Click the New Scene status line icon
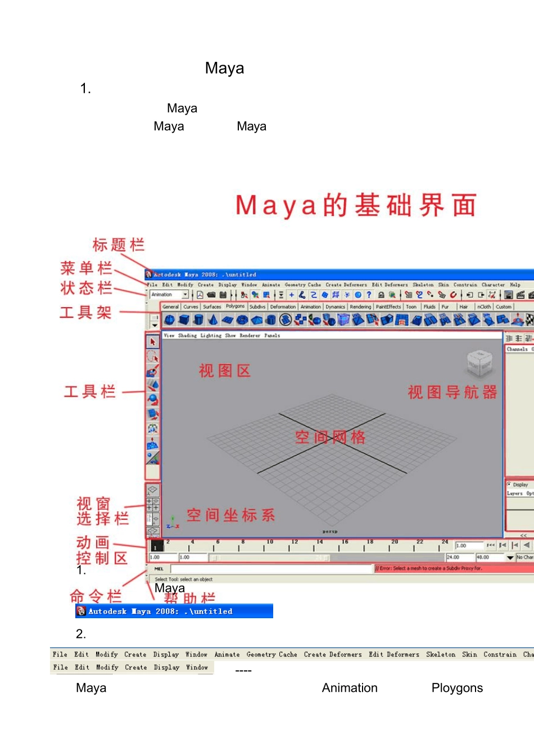This screenshot has width=534, height=756. pyautogui.click(x=200, y=295)
